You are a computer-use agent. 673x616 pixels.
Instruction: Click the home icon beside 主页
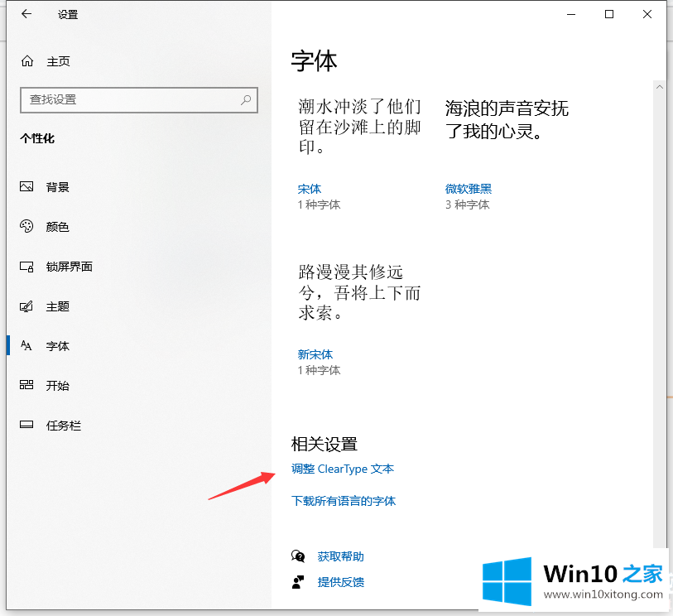click(27, 61)
